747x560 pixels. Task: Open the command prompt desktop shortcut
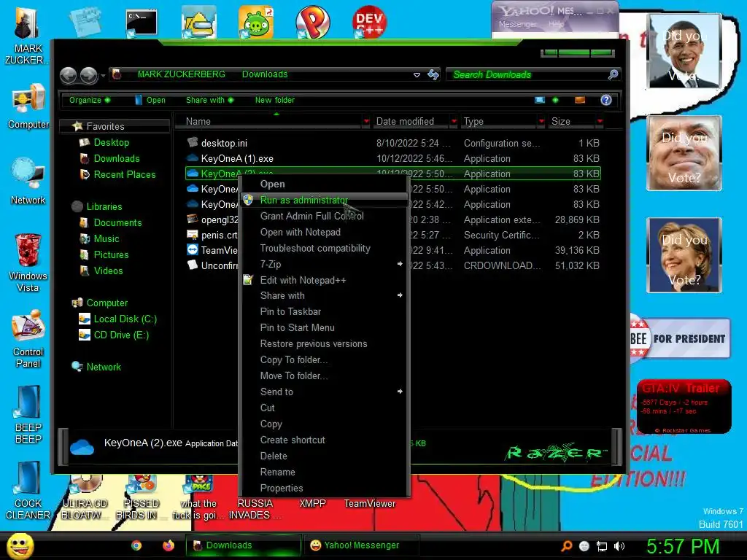142,23
